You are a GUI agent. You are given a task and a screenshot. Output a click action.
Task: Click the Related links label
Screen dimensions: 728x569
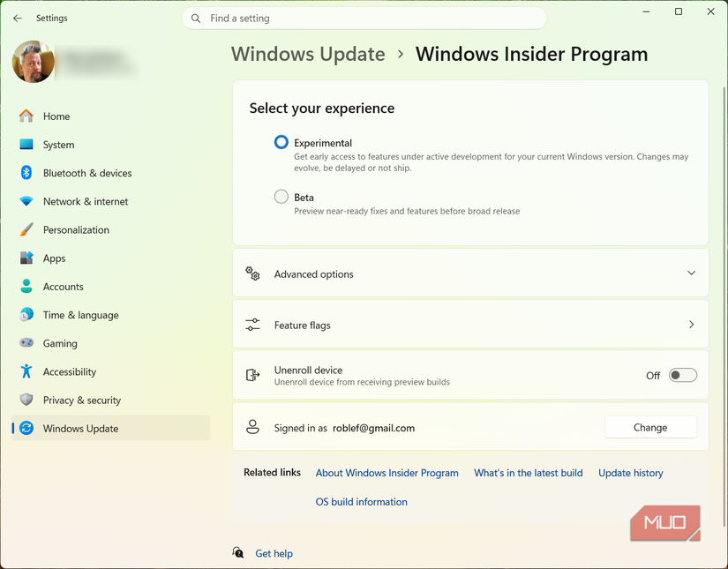[272, 472]
